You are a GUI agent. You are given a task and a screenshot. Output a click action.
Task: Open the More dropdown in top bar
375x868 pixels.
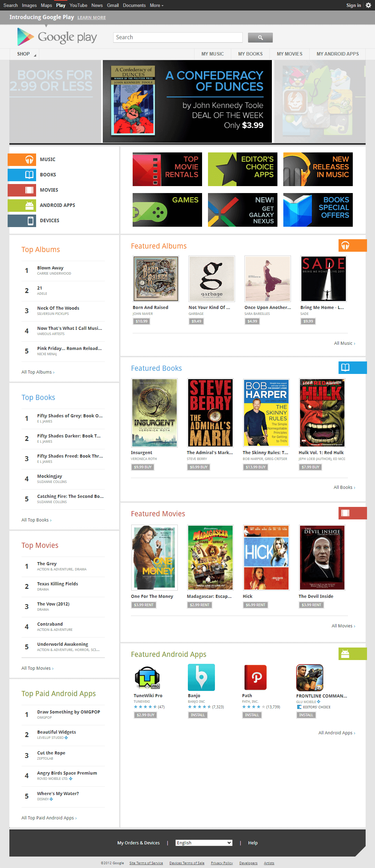click(157, 5)
